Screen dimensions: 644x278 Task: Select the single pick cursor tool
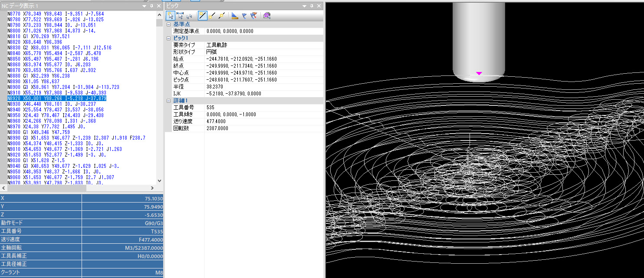tap(171, 16)
